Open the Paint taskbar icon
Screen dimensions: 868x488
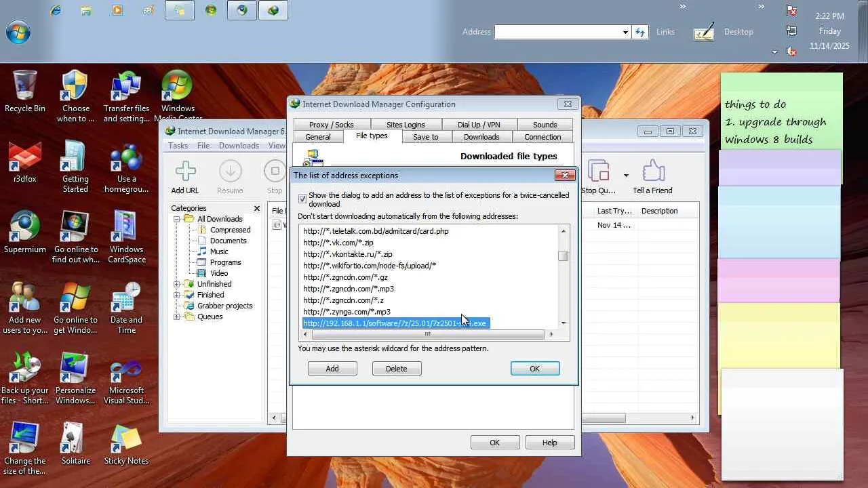click(149, 10)
